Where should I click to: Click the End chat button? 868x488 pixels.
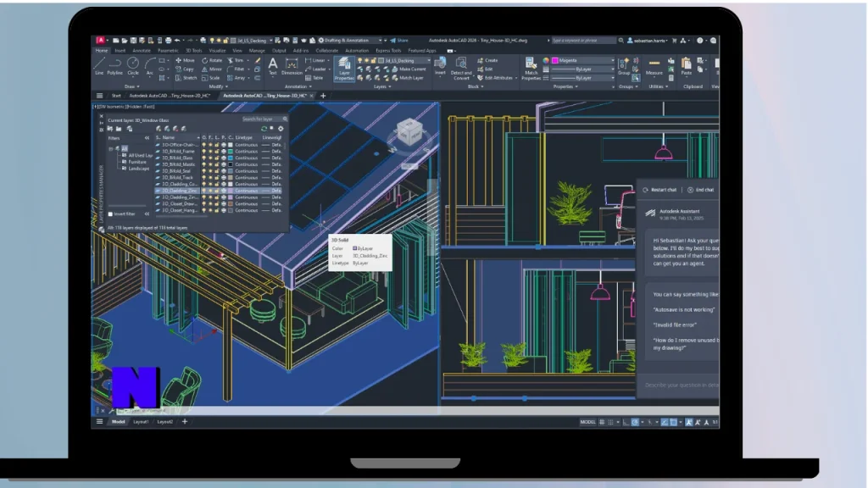[x=703, y=190]
